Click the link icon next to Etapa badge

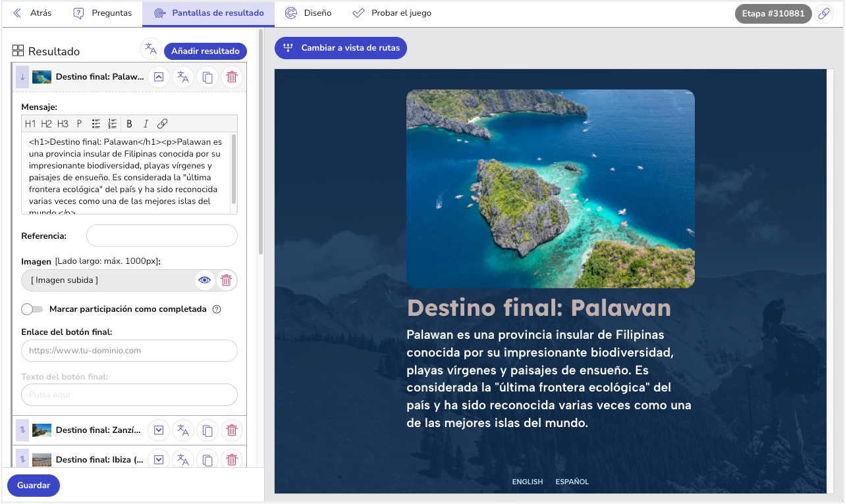point(823,14)
